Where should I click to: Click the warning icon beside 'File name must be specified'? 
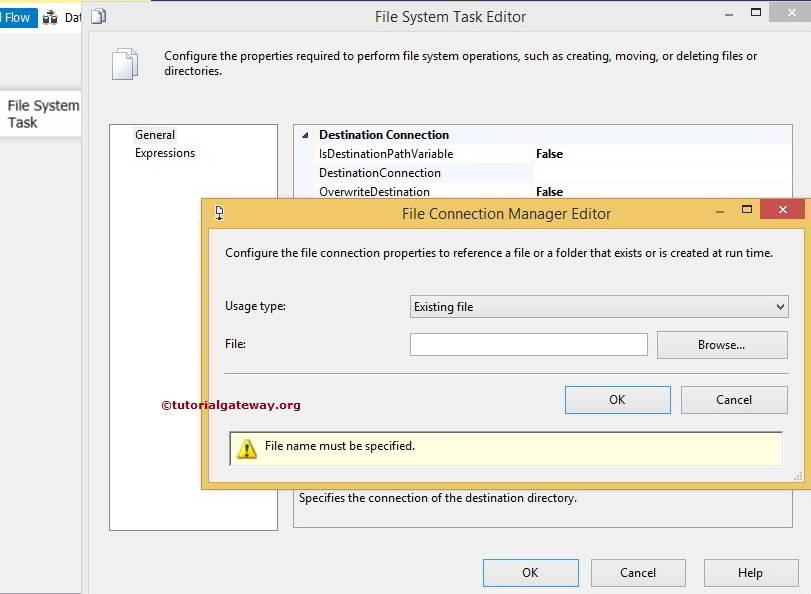(x=245, y=446)
